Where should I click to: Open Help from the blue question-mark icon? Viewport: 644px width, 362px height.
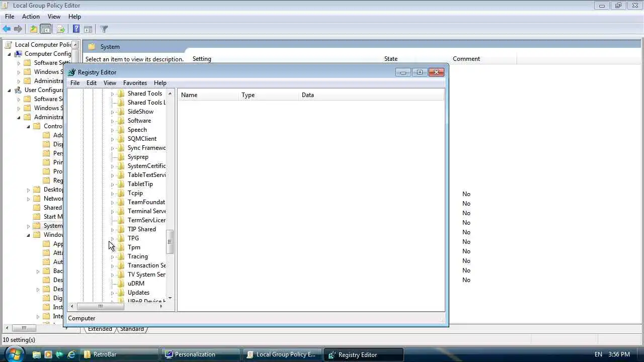[76, 29]
